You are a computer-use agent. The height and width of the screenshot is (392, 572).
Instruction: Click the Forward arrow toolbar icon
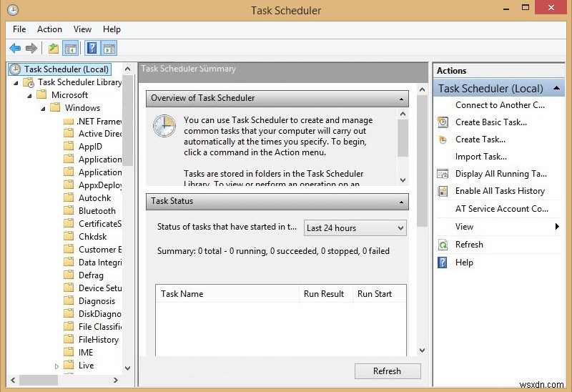(31, 48)
